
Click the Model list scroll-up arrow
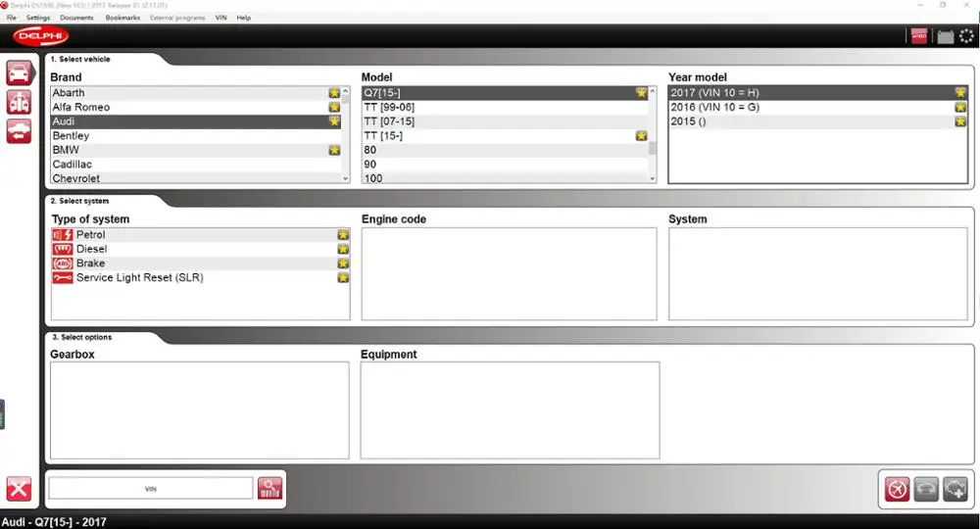point(653,91)
